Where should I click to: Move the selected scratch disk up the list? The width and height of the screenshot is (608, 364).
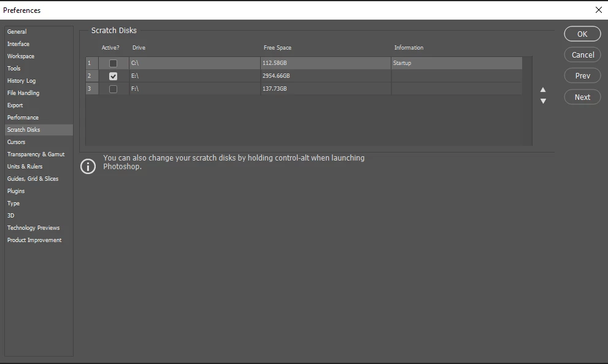[543, 90]
